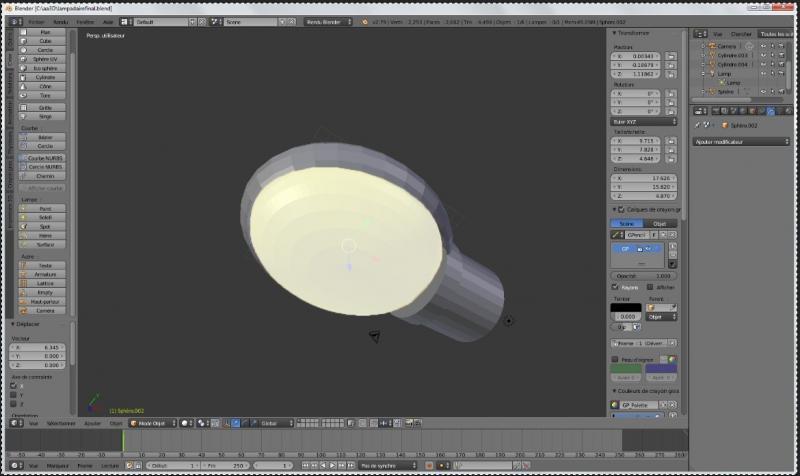Screen dimensions: 800x476
Task: Create a Cylindre mesh object
Action: [45, 76]
